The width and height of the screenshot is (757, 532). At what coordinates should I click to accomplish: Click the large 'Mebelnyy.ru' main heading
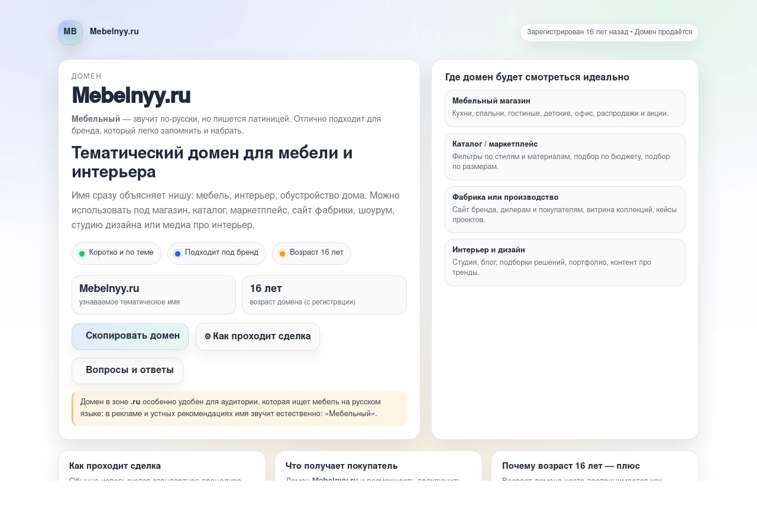pyautogui.click(x=131, y=96)
